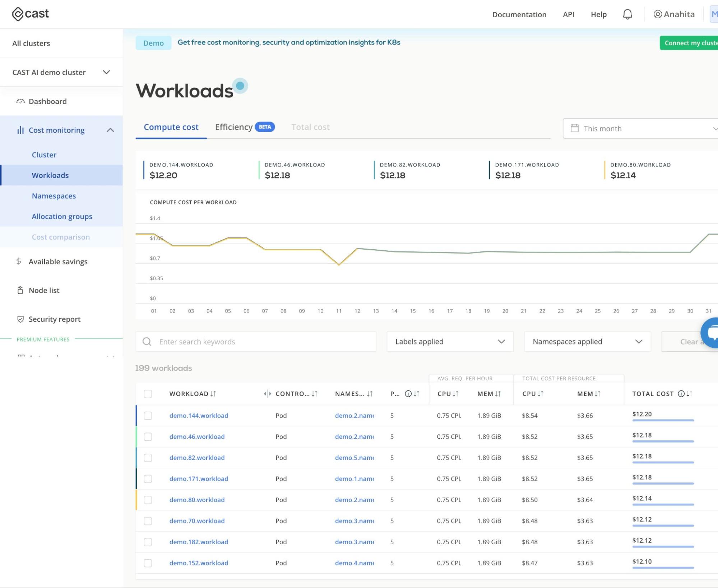This screenshot has width=718, height=588.
Task: Expand the CAST AI demo cluster dropdown
Action: (106, 72)
